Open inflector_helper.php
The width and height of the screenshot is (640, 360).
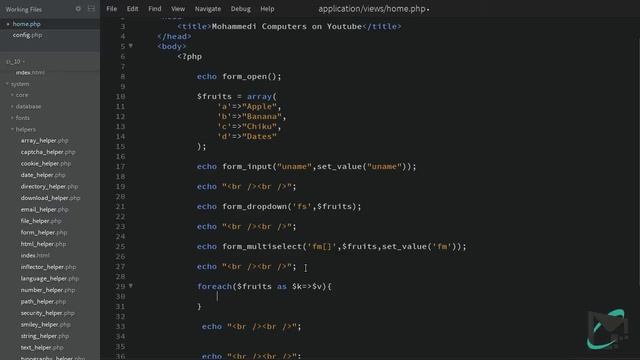point(48,267)
